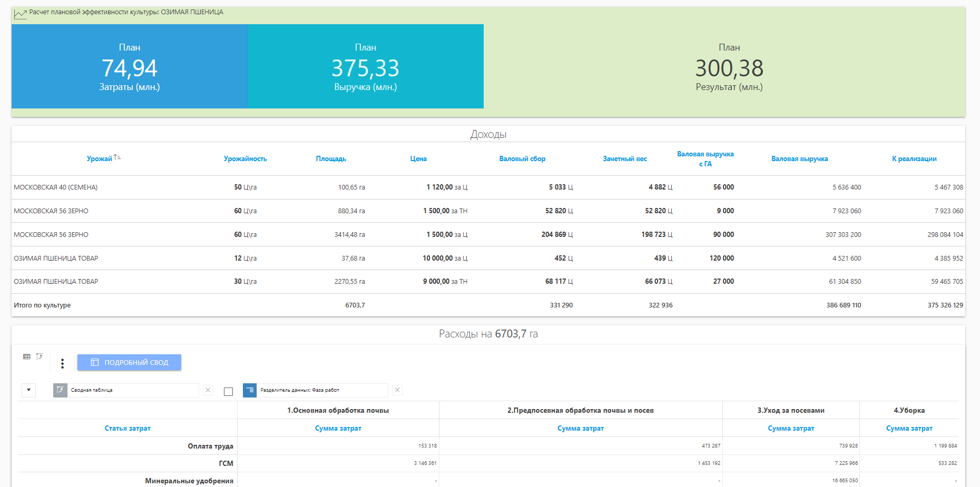The height and width of the screenshot is (487, 980).
Task: Open the Сводная таблица selector field
Action: coord(133,390)
